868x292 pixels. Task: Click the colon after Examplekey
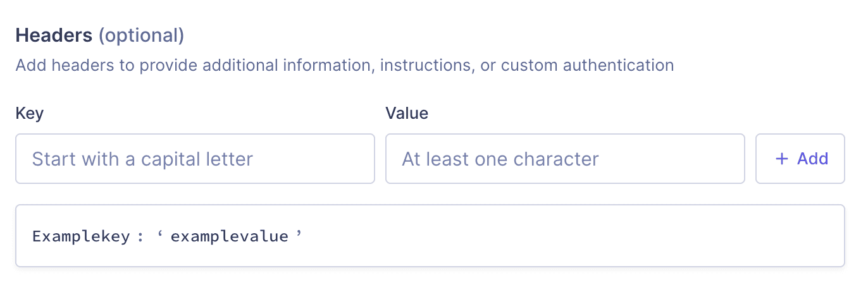(x=140, y=237)
